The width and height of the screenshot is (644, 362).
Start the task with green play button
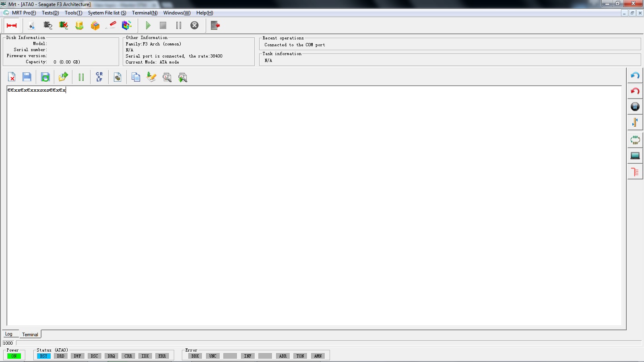click(x=148, y=25)
